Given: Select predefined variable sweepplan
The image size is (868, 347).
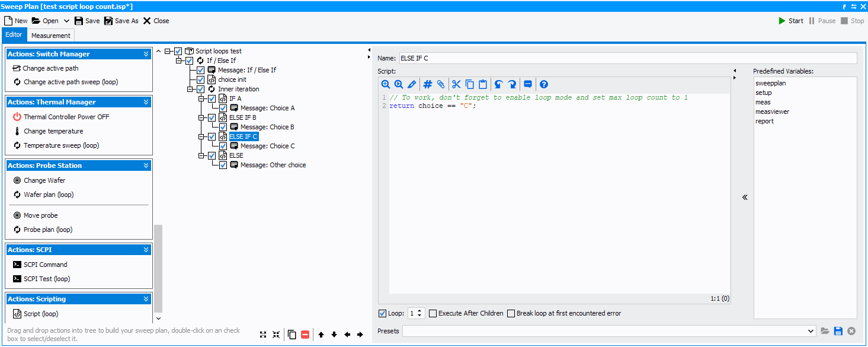Looking at the screenshot, I should (770, 83).
